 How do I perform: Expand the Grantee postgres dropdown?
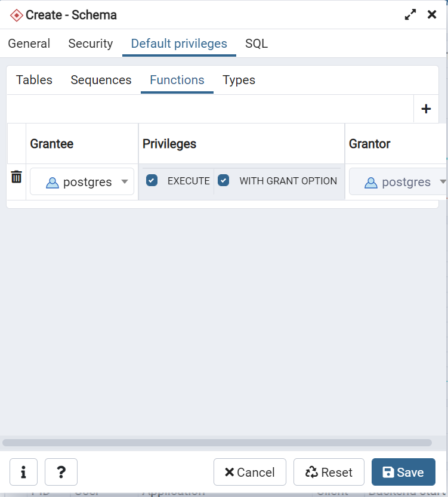125,181
